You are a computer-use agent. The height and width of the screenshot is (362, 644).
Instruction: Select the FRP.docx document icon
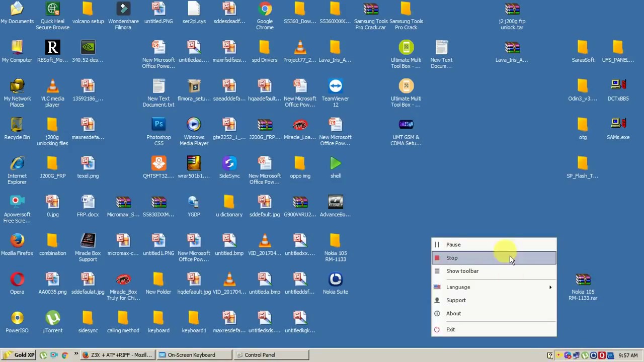(88, 207)
